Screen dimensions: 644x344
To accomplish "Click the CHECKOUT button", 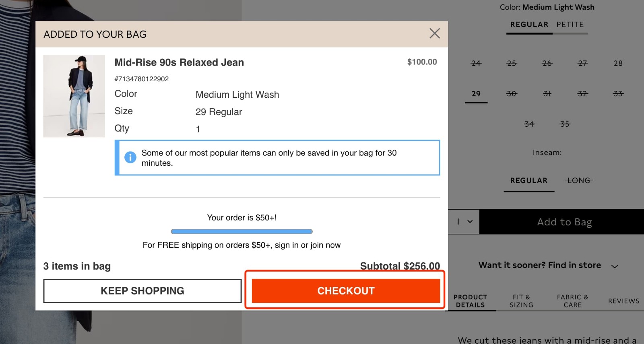I will point(345,290).
